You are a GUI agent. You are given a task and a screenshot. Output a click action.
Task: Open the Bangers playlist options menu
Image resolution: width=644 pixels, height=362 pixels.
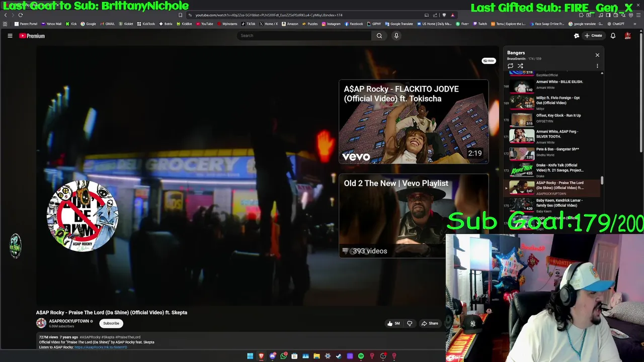click(x=597, y=66)
